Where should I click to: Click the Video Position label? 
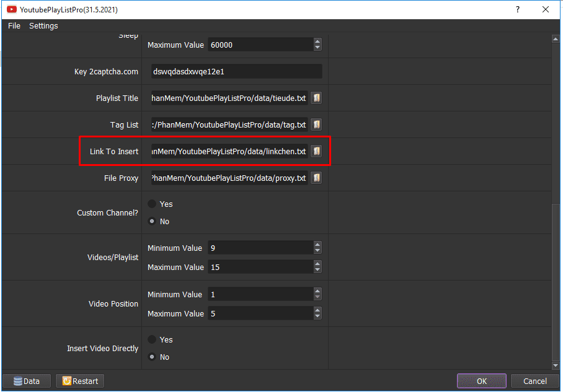[x=113, y=304]
